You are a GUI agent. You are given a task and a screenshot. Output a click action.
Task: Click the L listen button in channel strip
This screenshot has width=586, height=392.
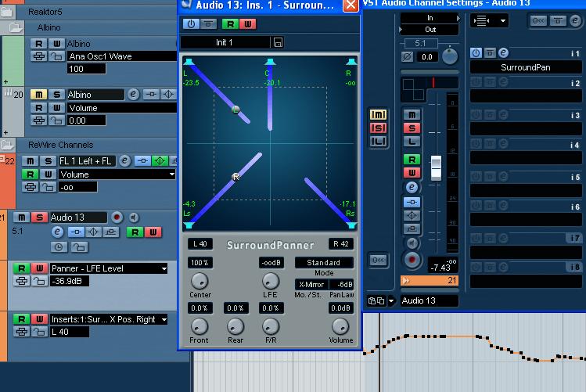pyautogui.click(x=412, y=142)
